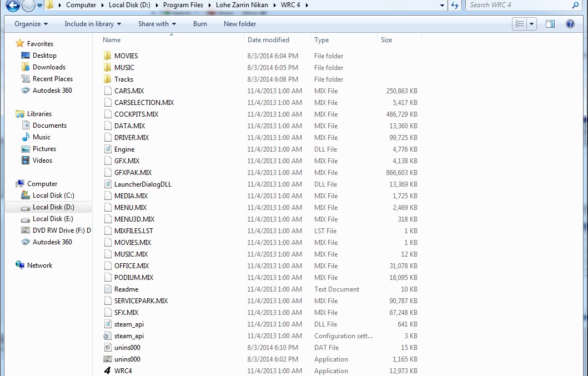Image resolution: width=588 pixels, height=376 pixels.
Task: Select DVD RW Drive (F:)
Action: click(62, 230)
